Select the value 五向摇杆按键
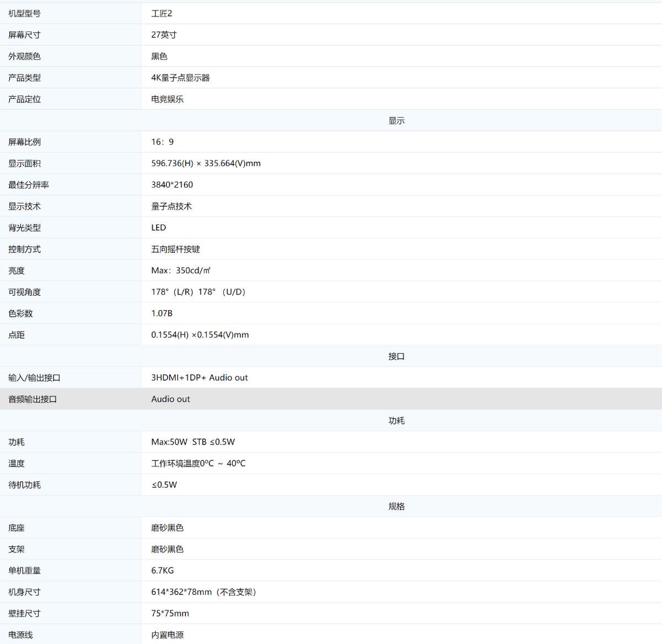The height and width of the screenshot is (644, 662). pos(175,249)
